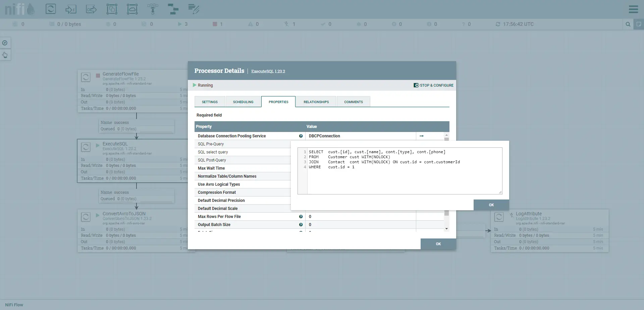Click properties table scrollbar up arrow
This screenshot has width=644, height=310.
tap(446, 135)
